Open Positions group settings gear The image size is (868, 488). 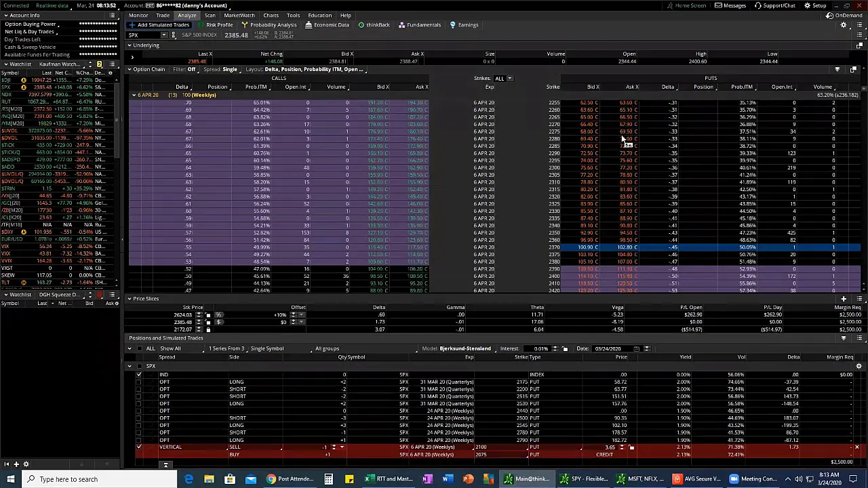(x=859, y=367)
